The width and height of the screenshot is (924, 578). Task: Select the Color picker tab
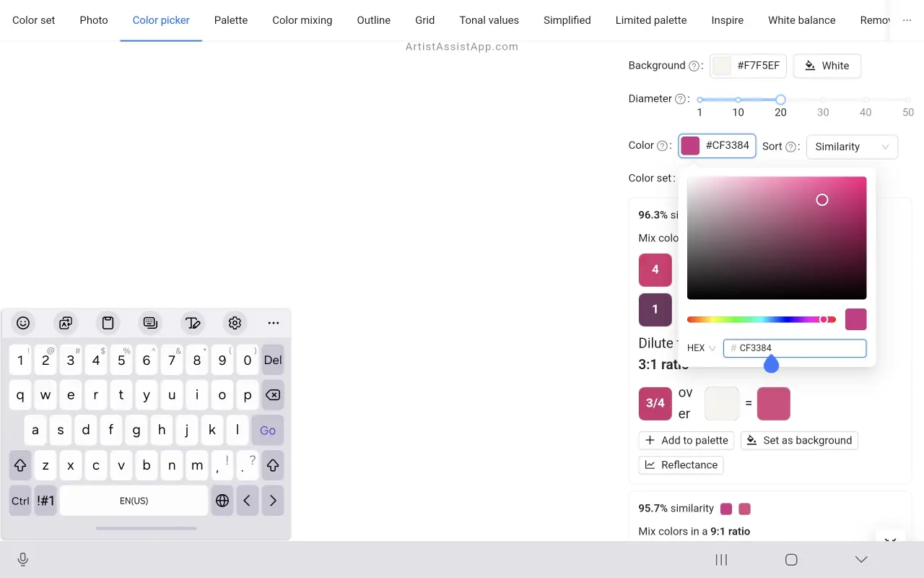(161, 20)
